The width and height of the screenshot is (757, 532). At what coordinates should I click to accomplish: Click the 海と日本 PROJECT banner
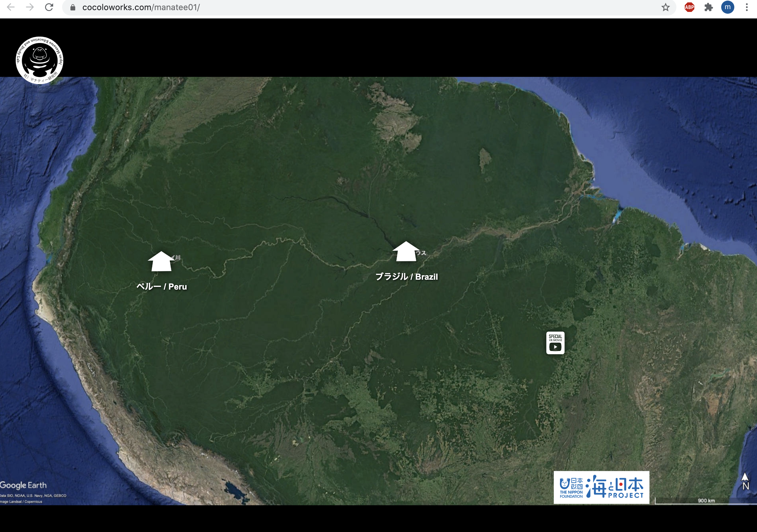(615, 487)
